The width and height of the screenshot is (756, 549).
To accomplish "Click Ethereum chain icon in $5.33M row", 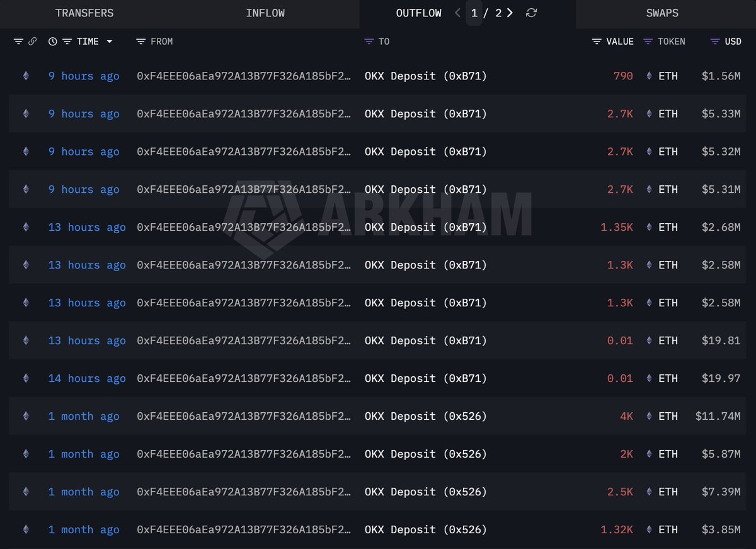I will [26, 113].
